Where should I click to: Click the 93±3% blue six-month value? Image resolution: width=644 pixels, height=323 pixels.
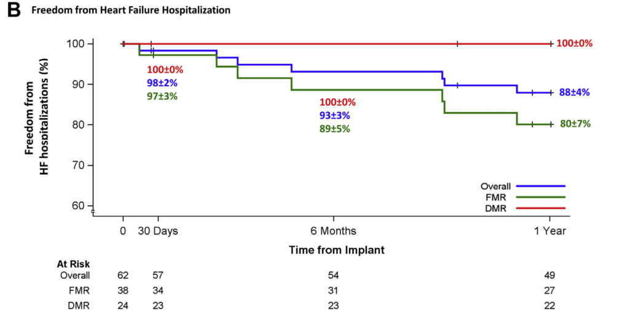[x=334, y=116]
